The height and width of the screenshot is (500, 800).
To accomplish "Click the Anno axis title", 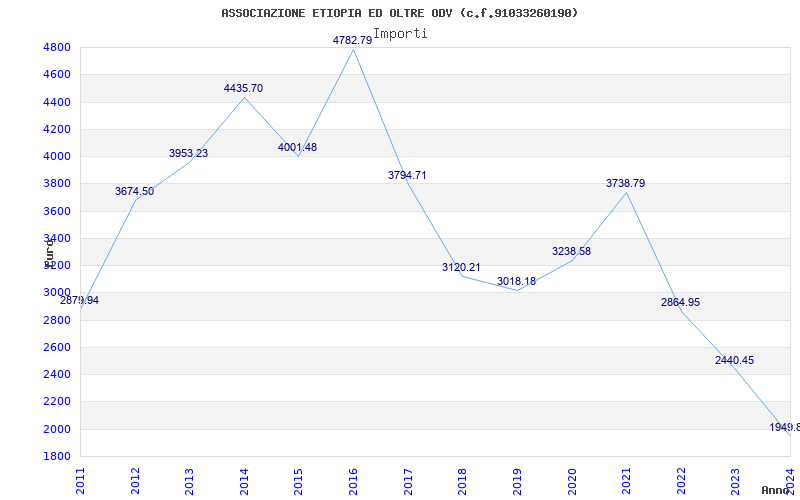I will pos(775,490).
